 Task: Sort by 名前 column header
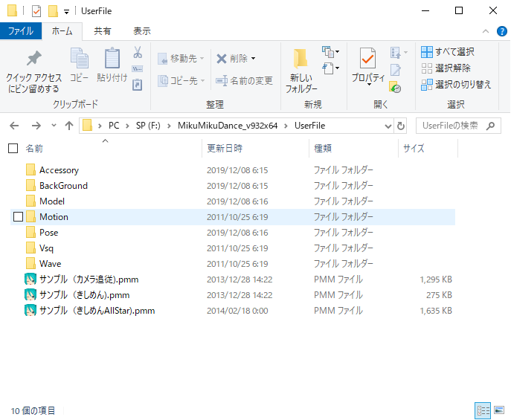pos(34,149)
